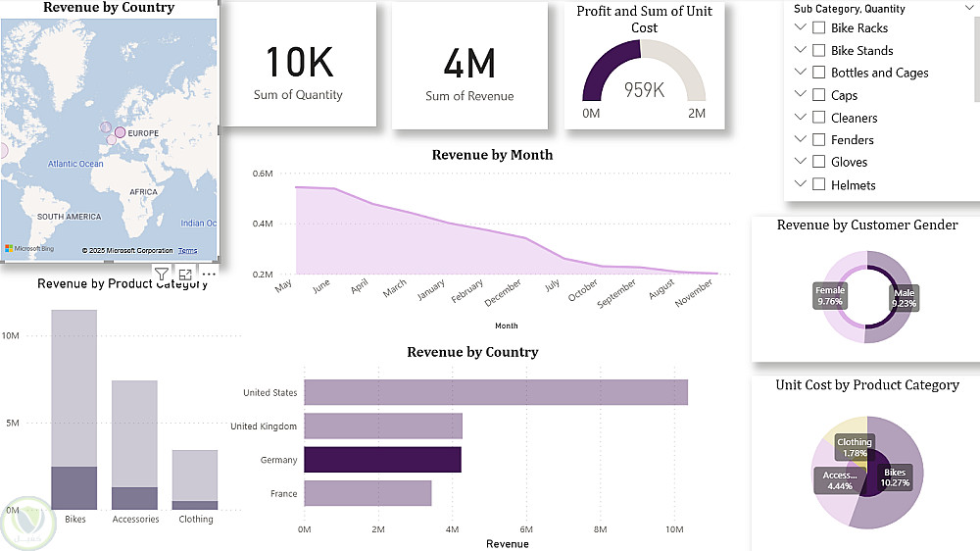Expand the Bike Stands sub category
Image resolution: width=980 pixels, height=551 pixels.
(x=801, y=50)
